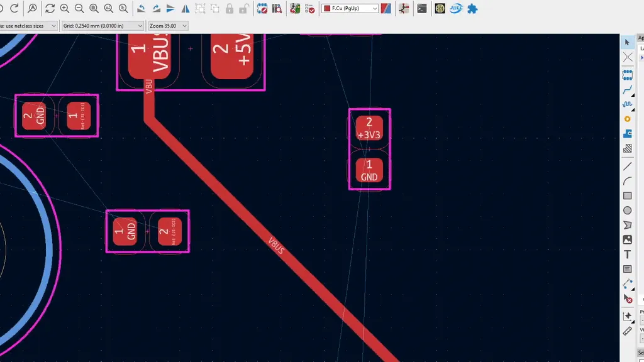Click the large VBUS pad 1
The height and width of the screenshot is (362, 644).
150,56
